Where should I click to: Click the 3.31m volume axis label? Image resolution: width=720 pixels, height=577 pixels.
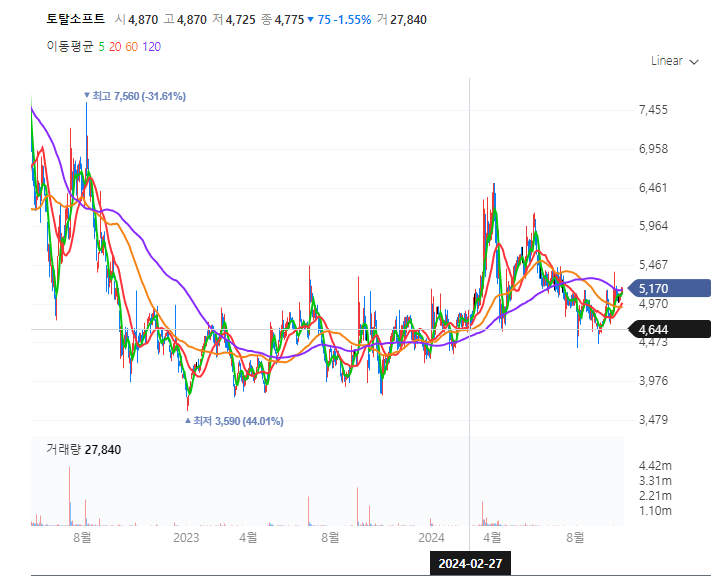(655, 482)
